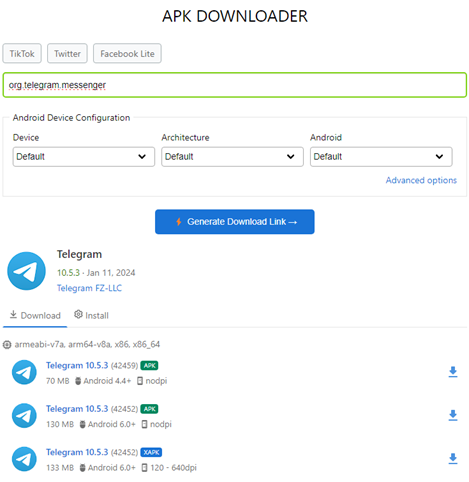This screenshot has width=469, height=482.
Task: Open the Android version dropdown
Action: click(381, 157)
